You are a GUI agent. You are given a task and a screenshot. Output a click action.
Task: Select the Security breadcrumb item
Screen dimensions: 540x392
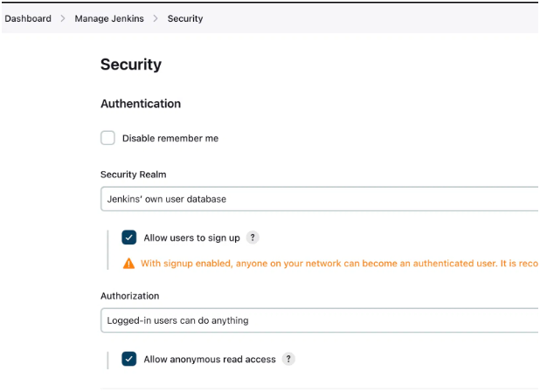click(185, 18)
